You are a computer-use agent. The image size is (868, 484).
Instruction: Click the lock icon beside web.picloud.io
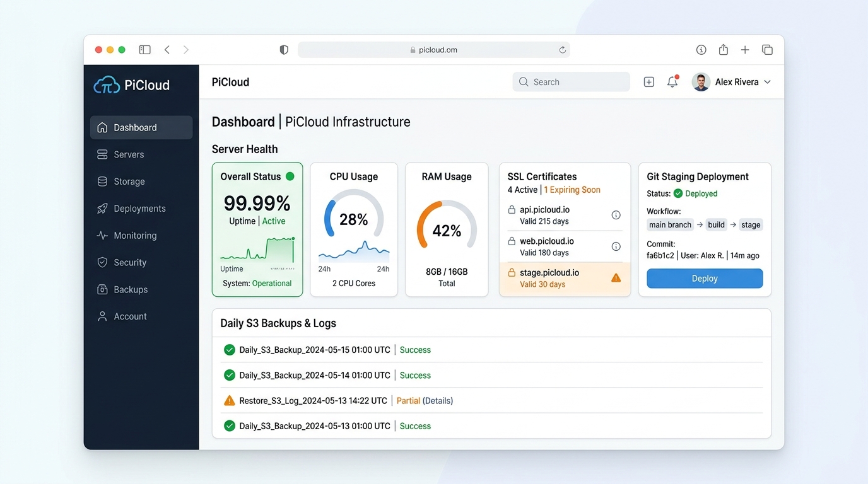[512, 241]
